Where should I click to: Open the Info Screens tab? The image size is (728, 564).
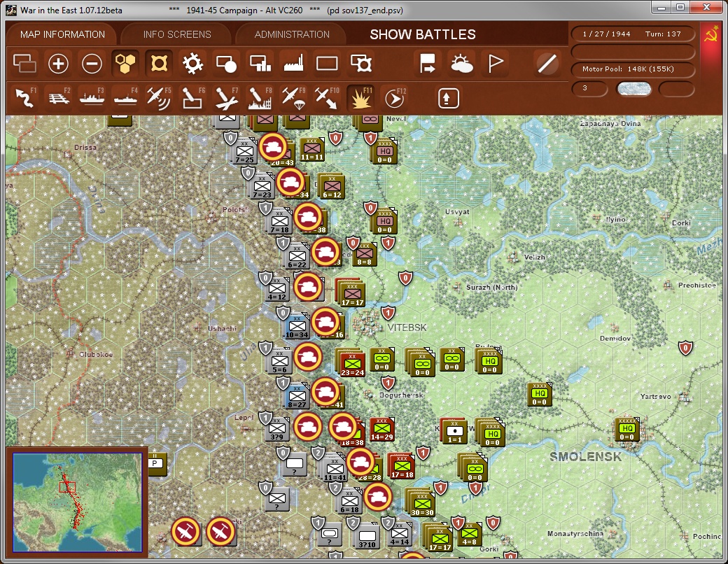coord(177,34)
